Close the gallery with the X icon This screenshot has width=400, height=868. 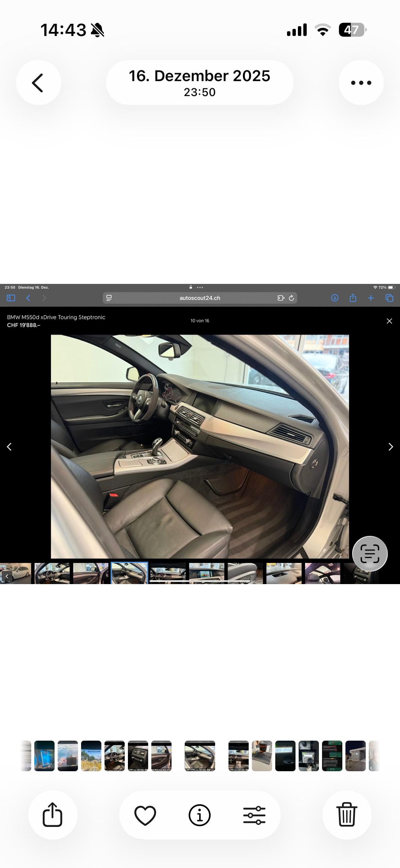pyautogui.click(x=389, y=321)
